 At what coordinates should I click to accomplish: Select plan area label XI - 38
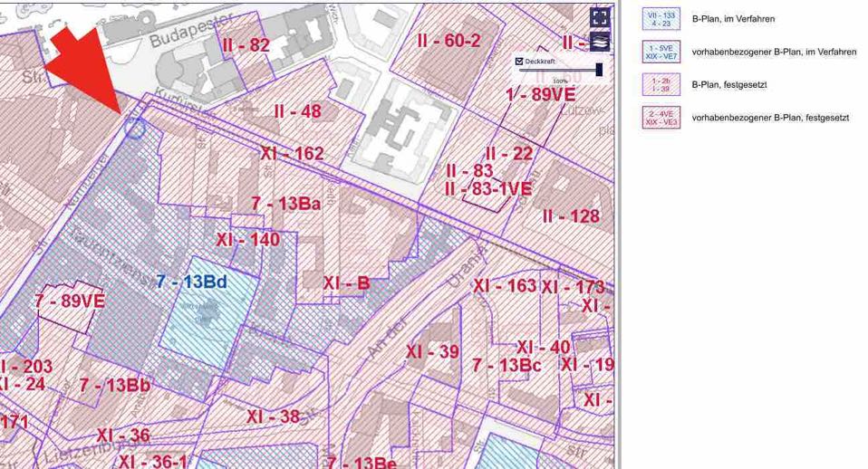(x=274, y=416)
